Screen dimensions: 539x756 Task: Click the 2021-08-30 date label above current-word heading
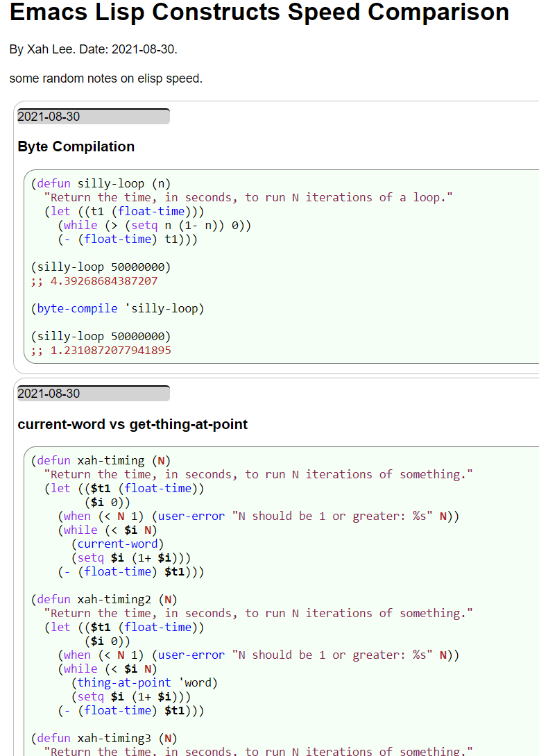point(94,394)
